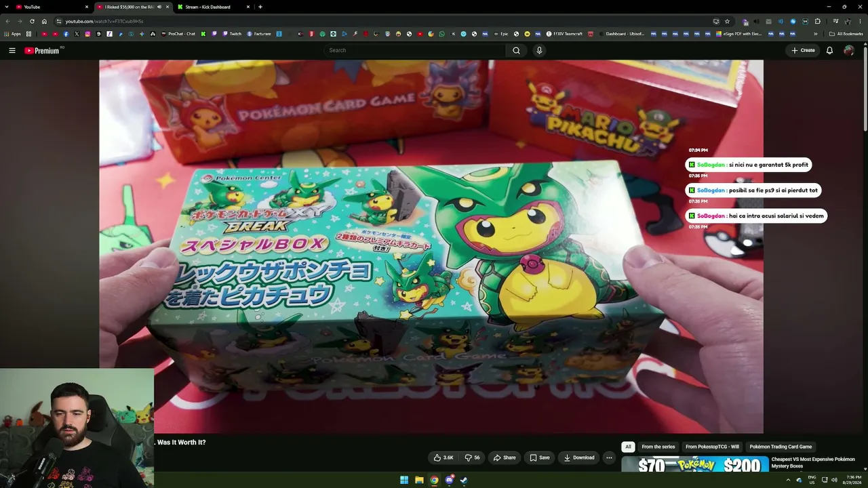Open the taskbar volume control

point(834,480)
